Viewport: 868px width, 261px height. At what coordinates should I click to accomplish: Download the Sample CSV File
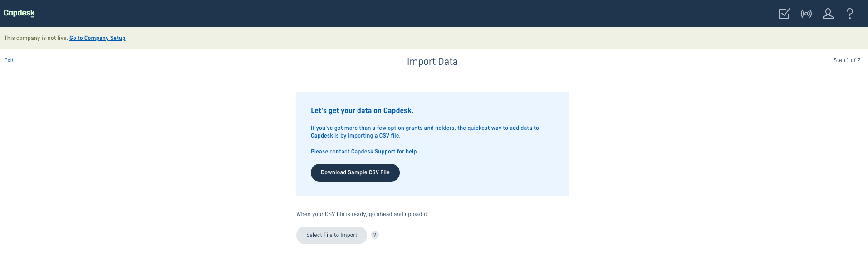[355, 172]
